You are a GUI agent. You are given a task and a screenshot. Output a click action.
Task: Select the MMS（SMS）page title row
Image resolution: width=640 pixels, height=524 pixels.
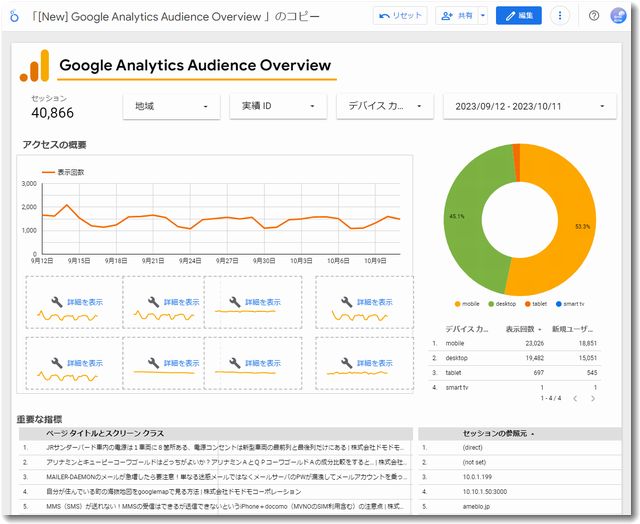coord(216,506)
